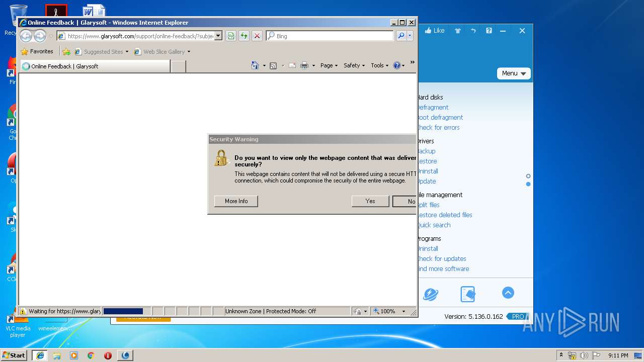Open the recent pages dropdown arrow
Viewport: 644px width, 362px height.
51,36
